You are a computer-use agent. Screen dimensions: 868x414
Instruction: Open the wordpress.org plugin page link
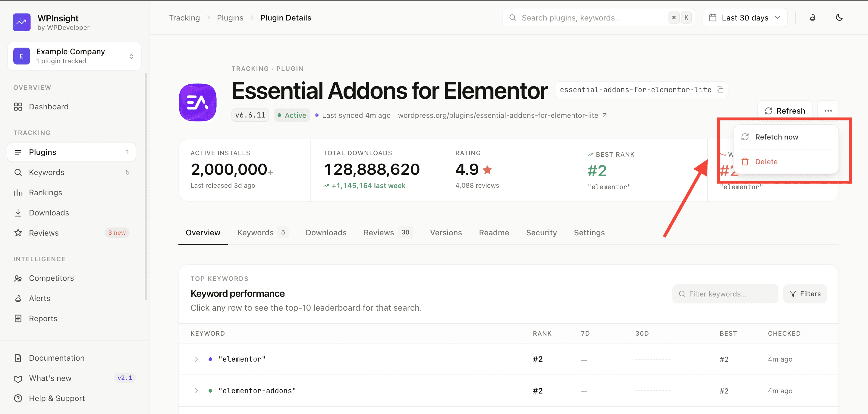click(x=502, y=115)
